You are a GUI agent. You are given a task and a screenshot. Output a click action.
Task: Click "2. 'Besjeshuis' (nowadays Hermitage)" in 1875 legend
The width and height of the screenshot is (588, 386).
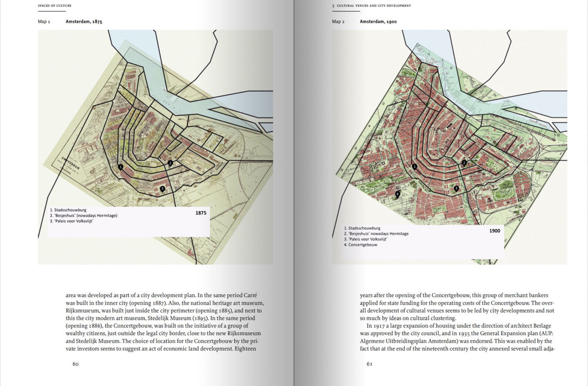(x=84, y=215)
